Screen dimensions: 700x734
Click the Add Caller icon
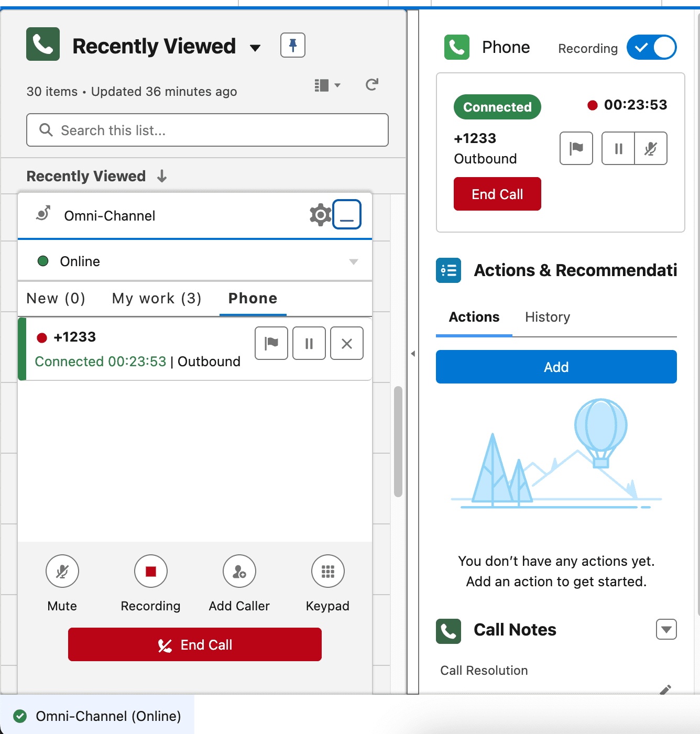pyautogui.click(x=239, y=572)
